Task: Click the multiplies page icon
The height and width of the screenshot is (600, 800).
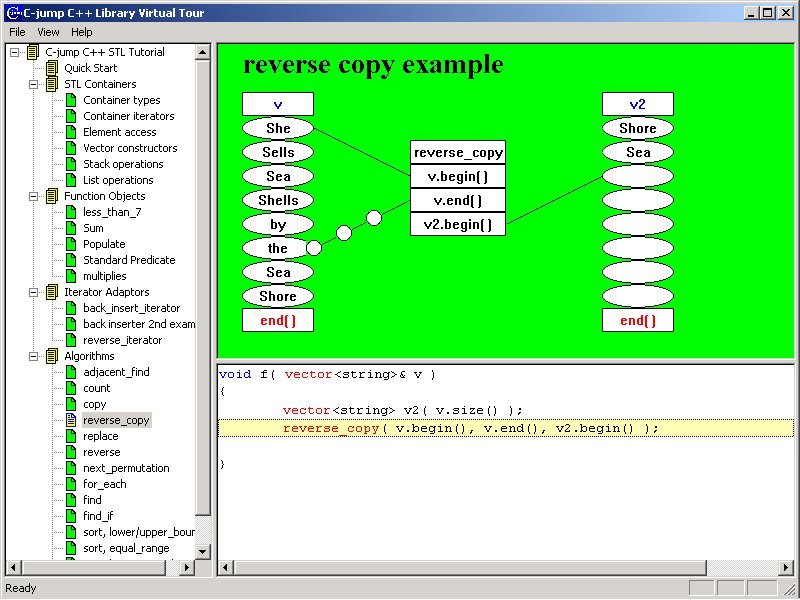Action: (71, 276)
